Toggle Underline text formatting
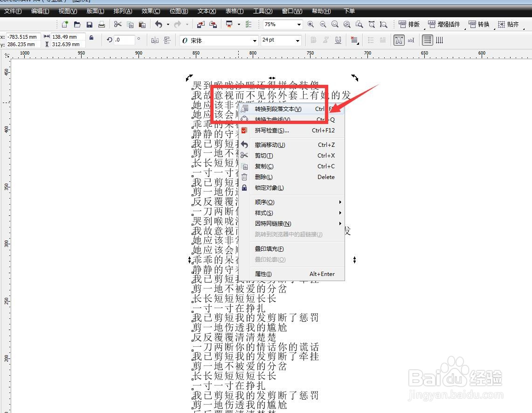The image size is (532, 413). click(x=338, y=40)
